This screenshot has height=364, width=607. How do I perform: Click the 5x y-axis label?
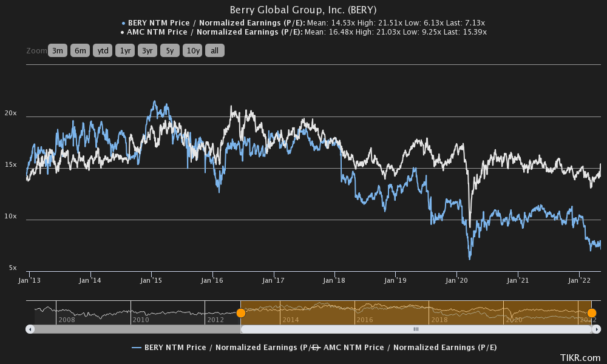(x=13, y=268)
